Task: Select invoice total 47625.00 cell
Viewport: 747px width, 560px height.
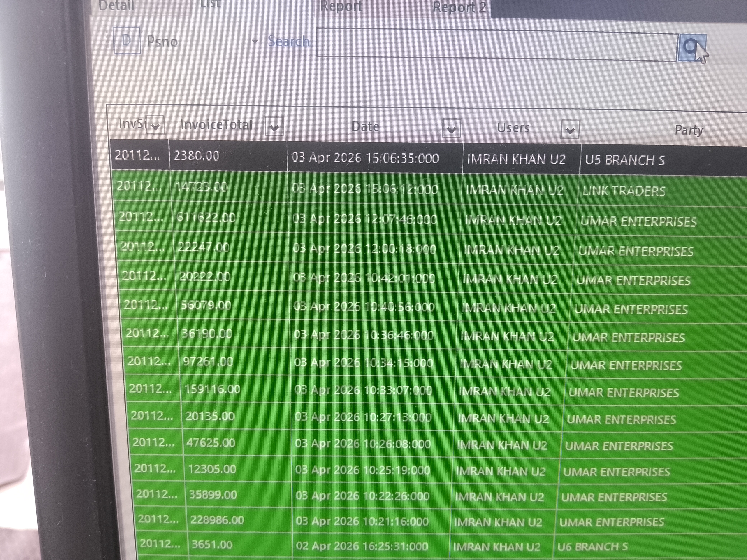Action: click(x=237, y=443)
